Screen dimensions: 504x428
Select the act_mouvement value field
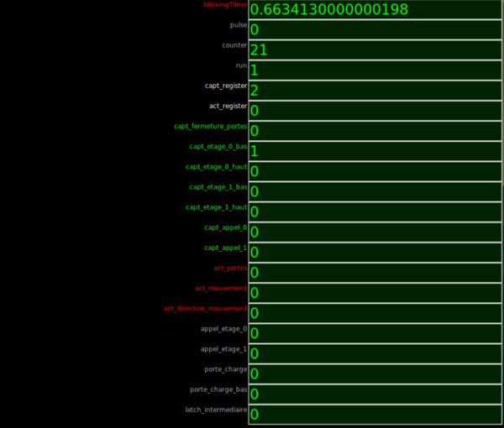click(x=375, y=293)
